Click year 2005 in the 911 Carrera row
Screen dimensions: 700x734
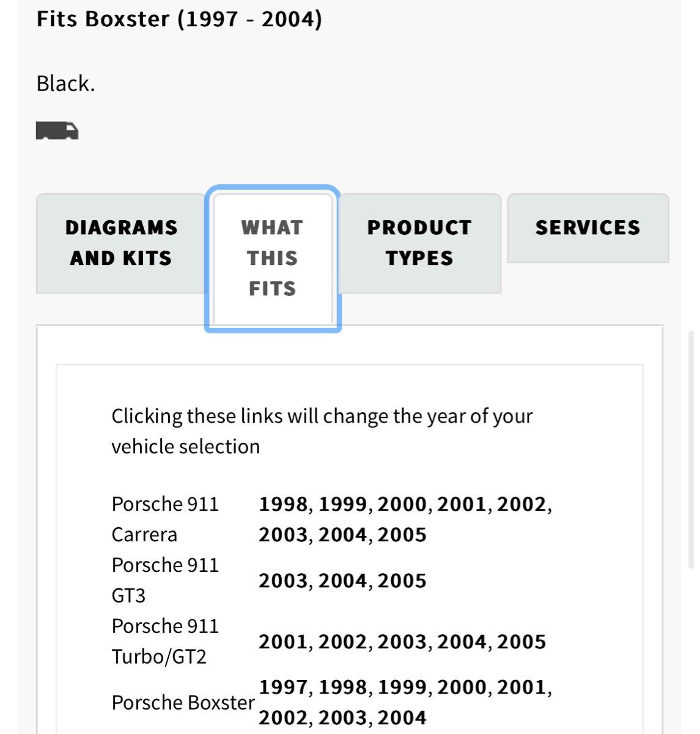(x=402, y=535)
